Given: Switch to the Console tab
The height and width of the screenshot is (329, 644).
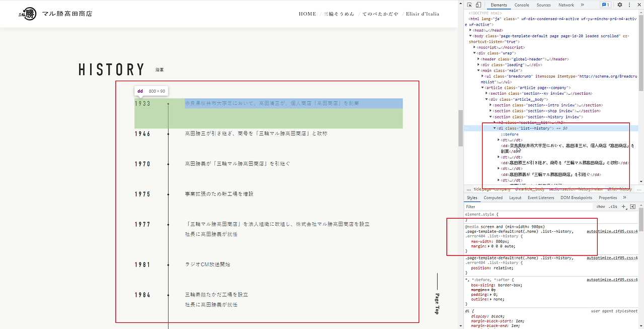Looking at the screenshot, I should pos(522,5).
